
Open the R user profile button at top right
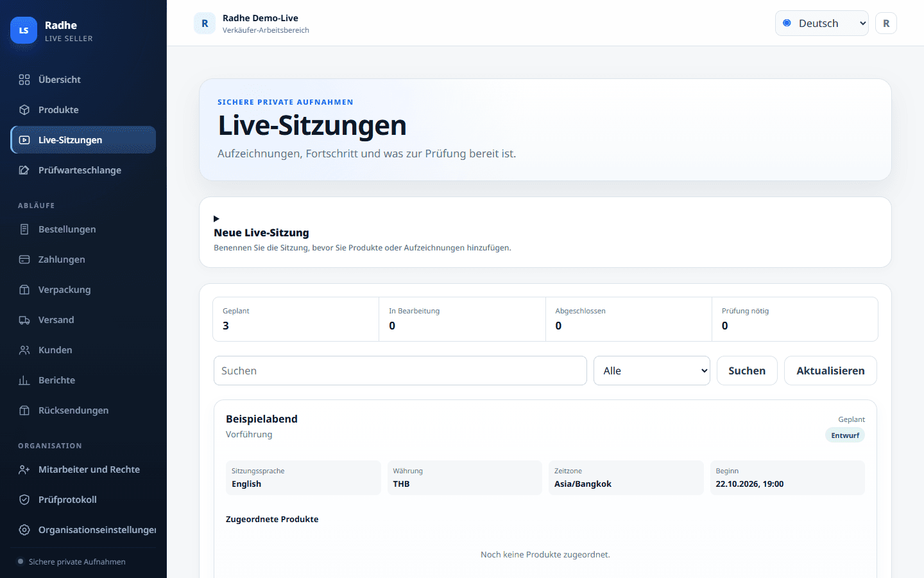click(x=886, y=23)
